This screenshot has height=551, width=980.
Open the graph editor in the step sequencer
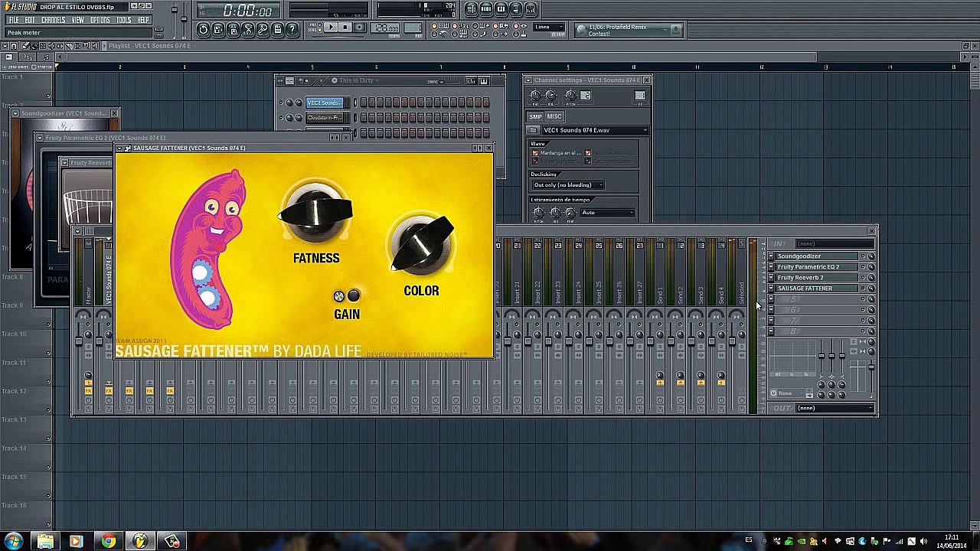(471, 80)
